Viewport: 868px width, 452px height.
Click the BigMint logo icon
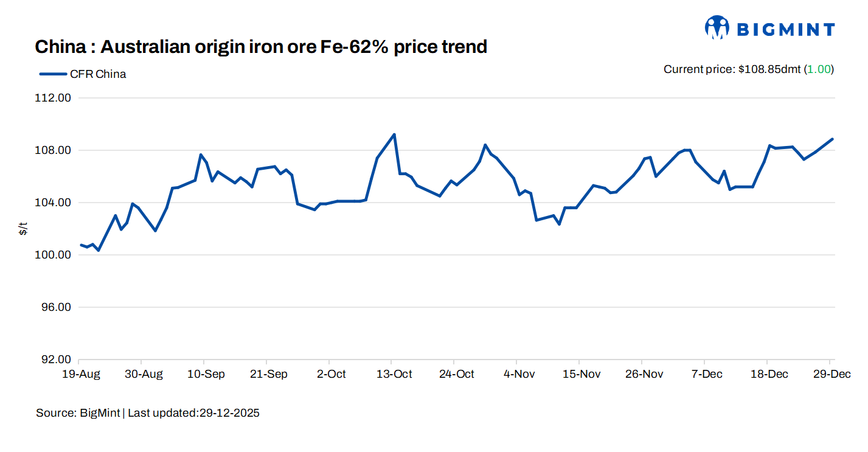pos(717,28)
